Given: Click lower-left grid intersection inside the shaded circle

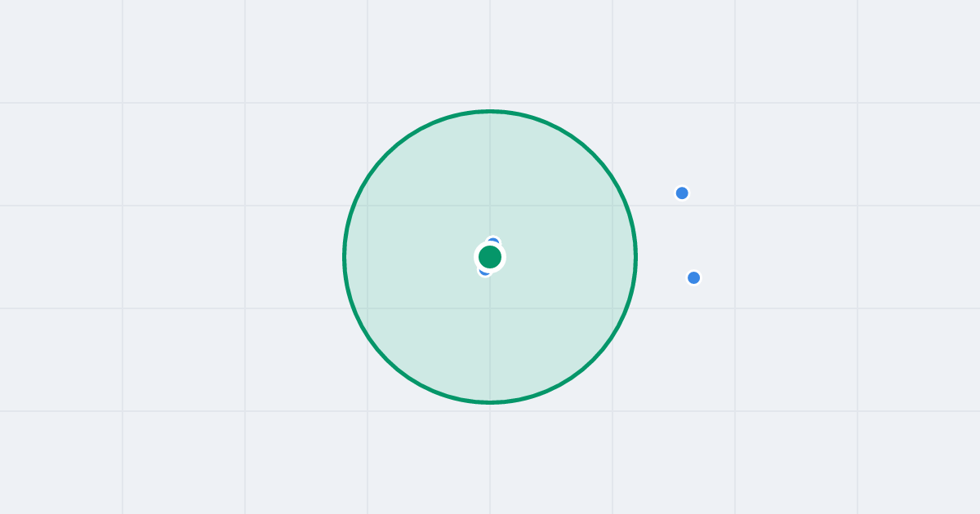Looking at the screenshot, I should 367,308.
